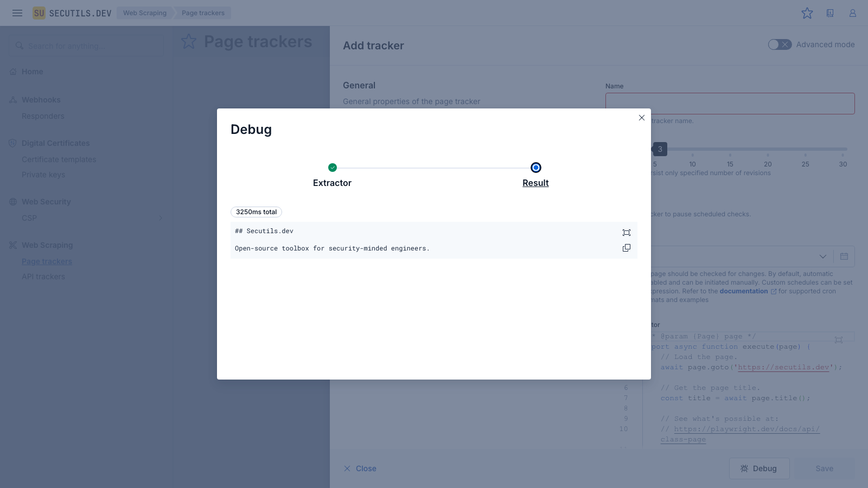Image resolution: width=868 pixels, height=488 pixels.
Task: Click the tracker Name input field
Action: tap(730, 104)
